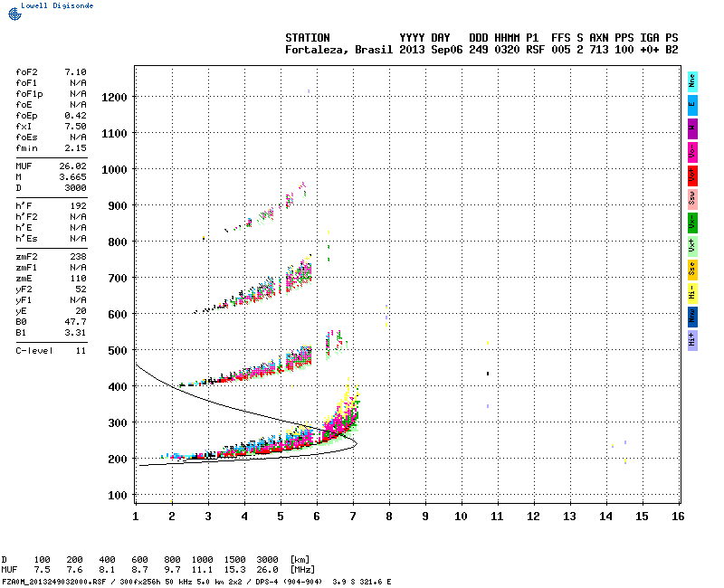Click the M value 3.665
Viewport: 724px width, 588px height.
click(72, 177)
